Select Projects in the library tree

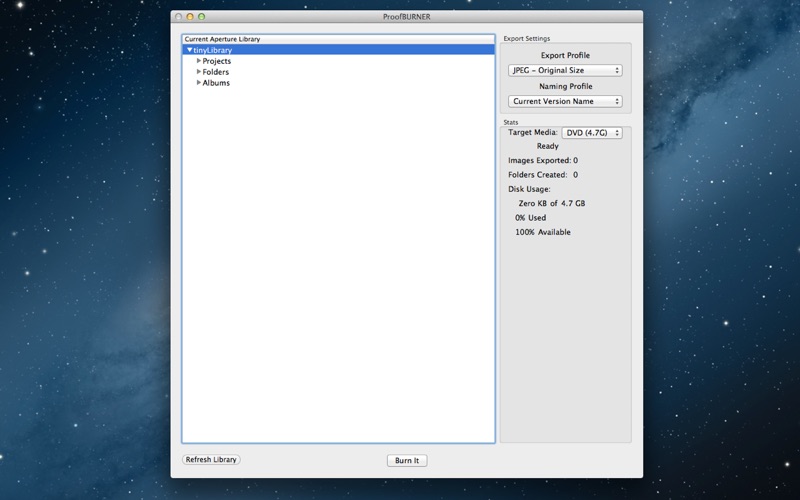pyautogui.click(x=216, y=61)
